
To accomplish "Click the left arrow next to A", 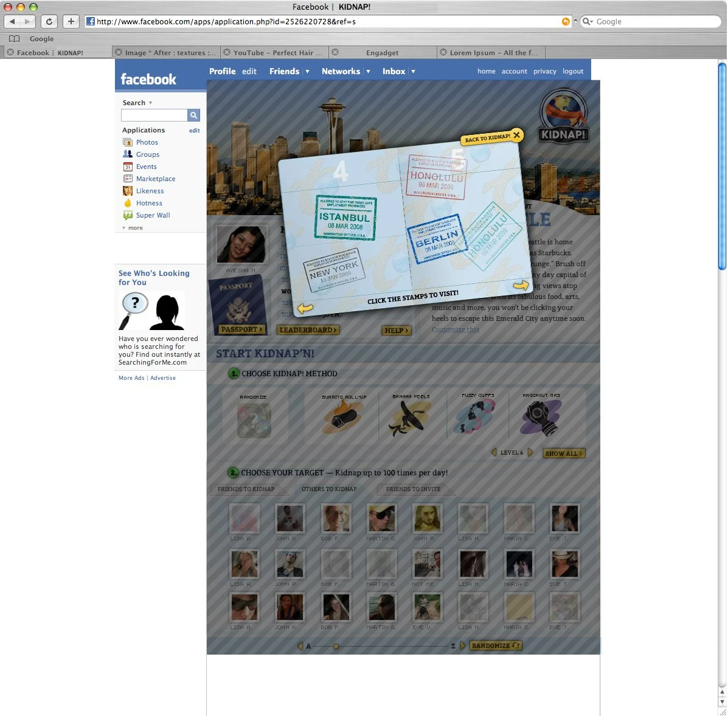I will [300, 645].
